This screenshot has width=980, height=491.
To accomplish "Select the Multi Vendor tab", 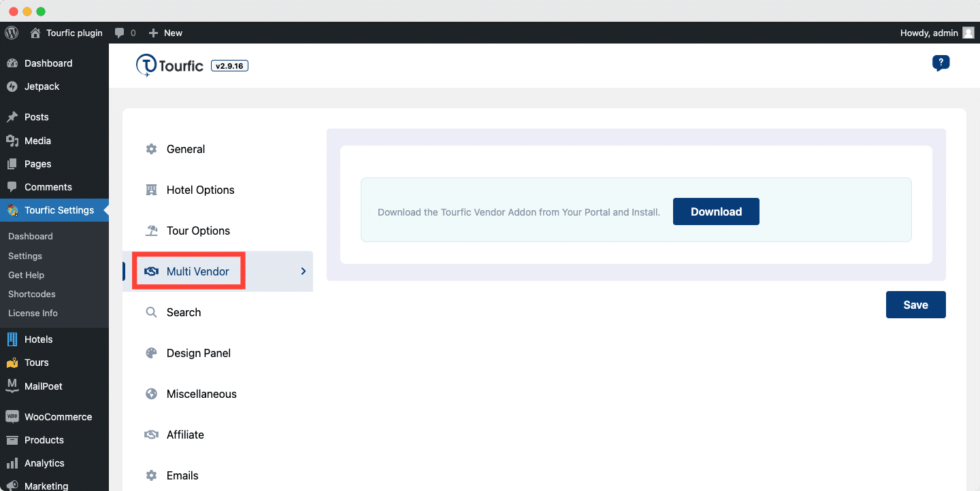I will pyautogui.click(x=218, y=271).
